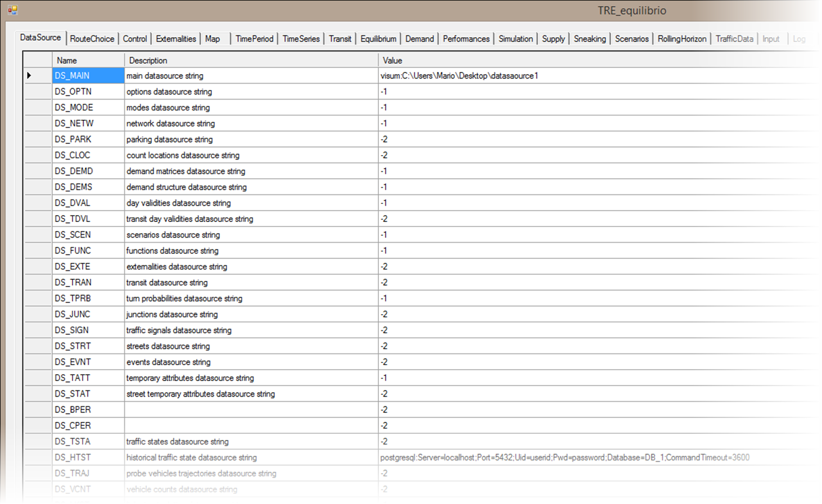Edit the DS_MAIN value field
Viewport: 822px width, 504px height.
[x=598, y=76]
